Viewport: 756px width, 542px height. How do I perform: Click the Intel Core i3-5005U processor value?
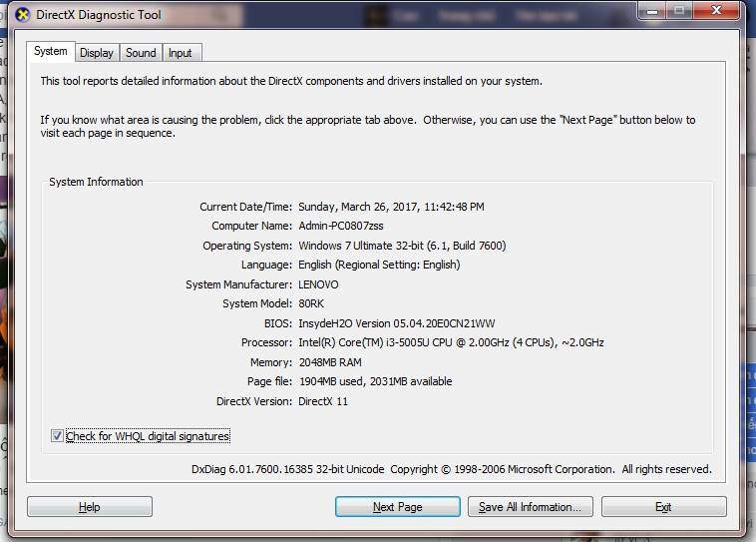click(451, 342)
